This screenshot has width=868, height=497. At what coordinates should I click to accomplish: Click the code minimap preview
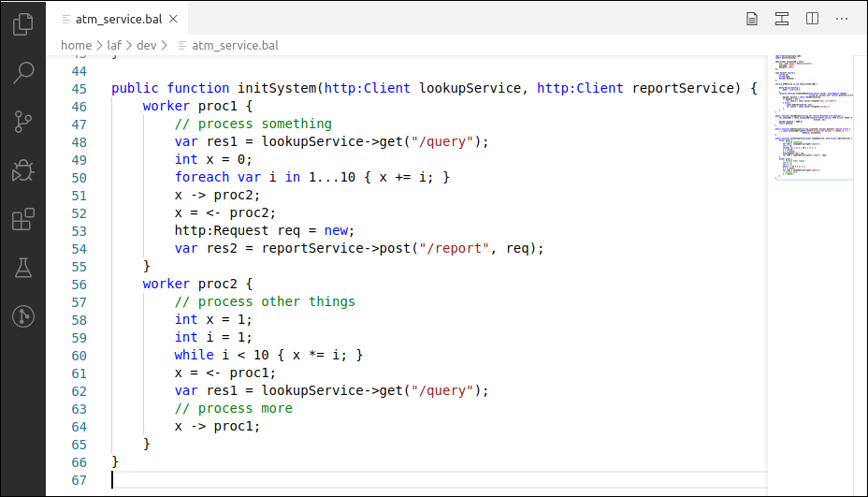pyautogui.click(x=813, y=117)
